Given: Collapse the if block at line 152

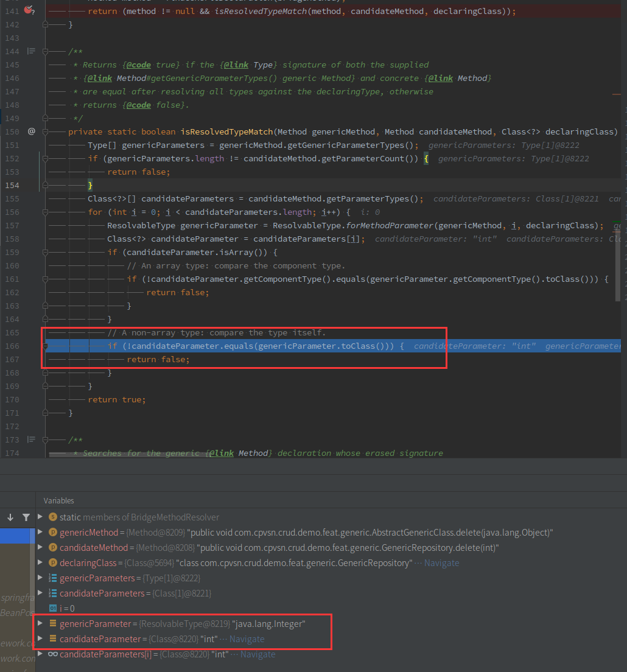Looking at the screenshot, I should (x=45, y=159).
